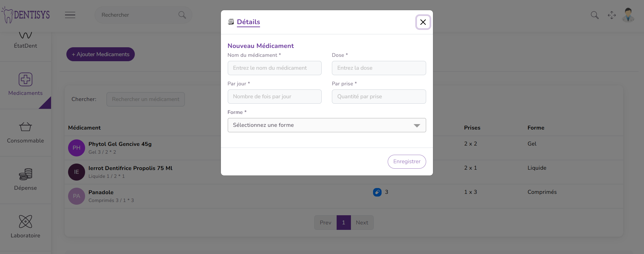Open the Dépense coins icon
The width and height of the screenshot is (644, 254).
(x=26, y=174)
